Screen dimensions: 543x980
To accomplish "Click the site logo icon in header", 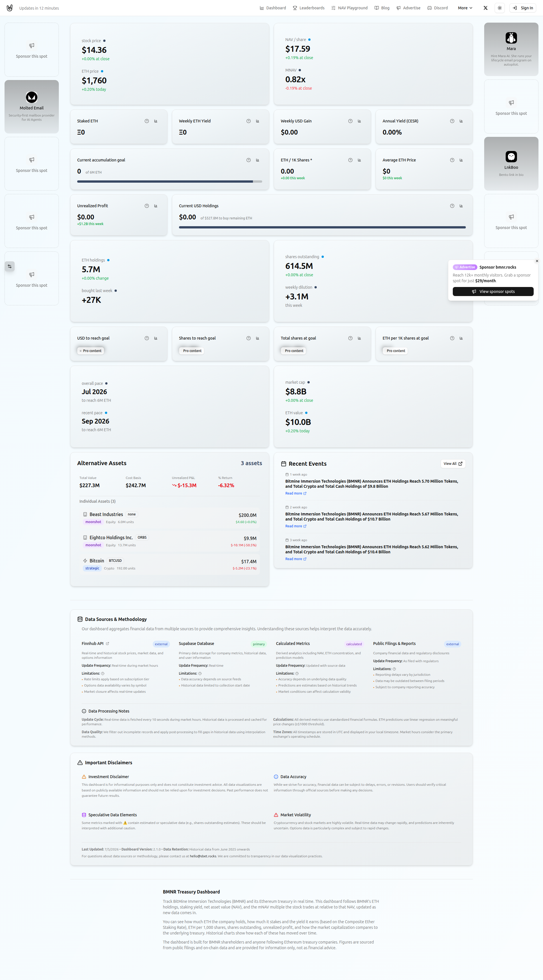I will [10, 8].
